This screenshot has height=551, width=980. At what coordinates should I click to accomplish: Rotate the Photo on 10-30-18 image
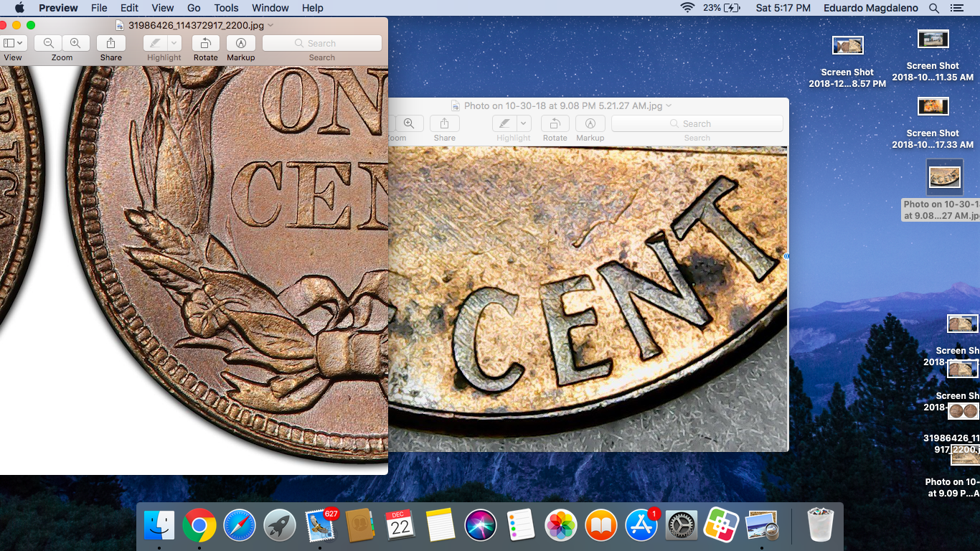tap(555, 123)
